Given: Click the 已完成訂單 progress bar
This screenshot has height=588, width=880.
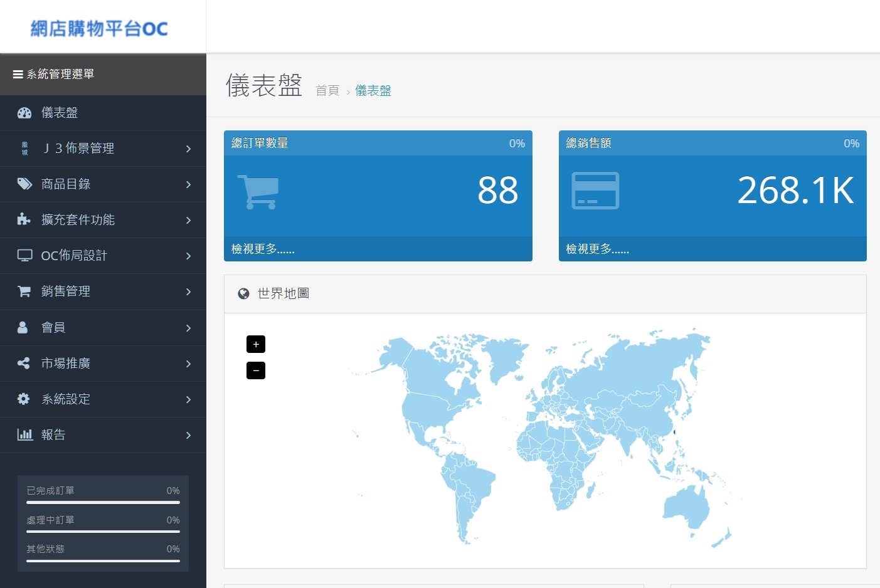Looking at the screenshot, I should point(103,502).
